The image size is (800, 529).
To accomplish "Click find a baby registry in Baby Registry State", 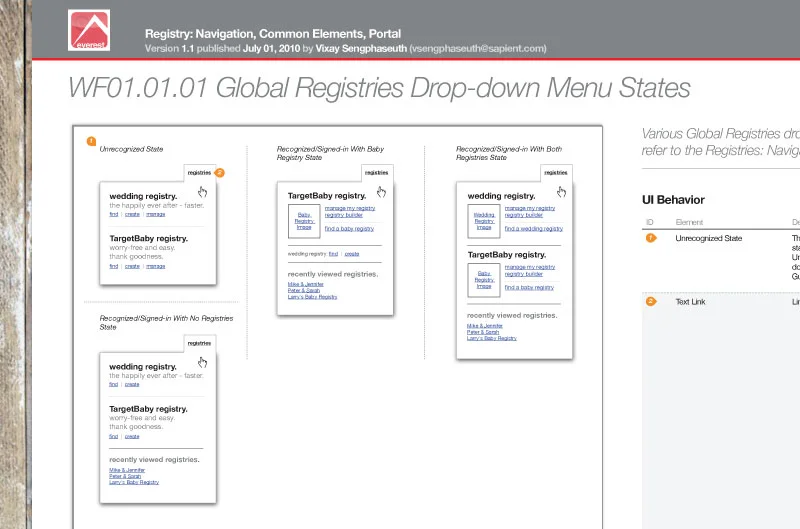I will [x=349, y=229].
